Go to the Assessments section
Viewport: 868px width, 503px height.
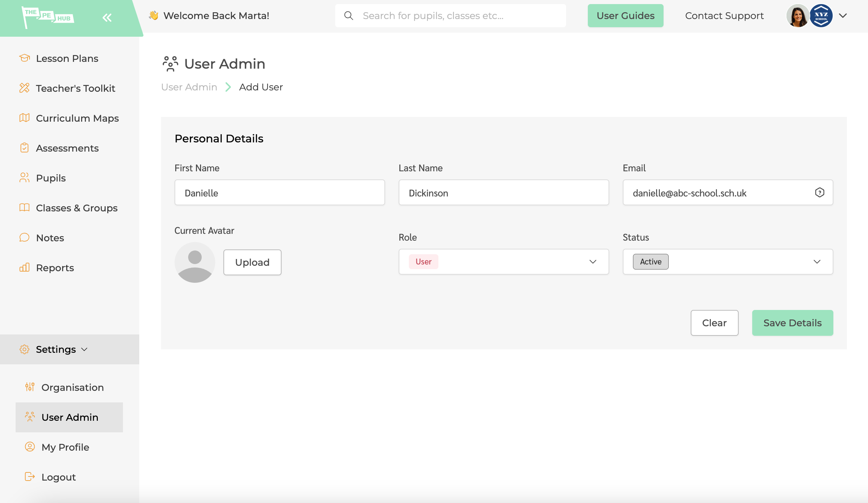(x=67, y=148)
